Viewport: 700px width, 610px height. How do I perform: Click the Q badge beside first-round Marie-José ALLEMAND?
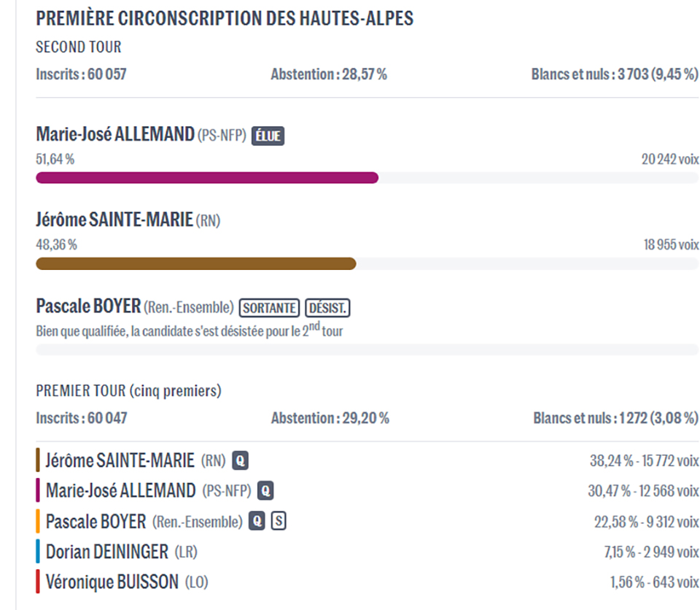265,491
